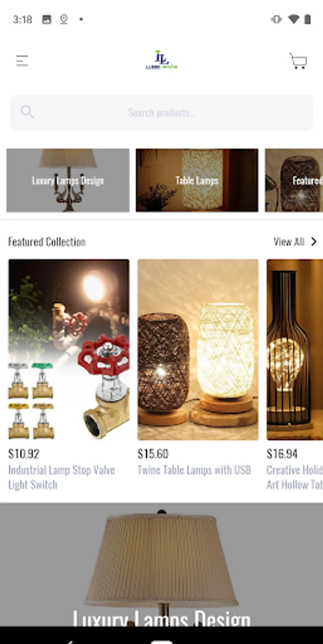Open Twine Table Lamps product image
This screenshot has height=644, width=323.
pos(198,349)
